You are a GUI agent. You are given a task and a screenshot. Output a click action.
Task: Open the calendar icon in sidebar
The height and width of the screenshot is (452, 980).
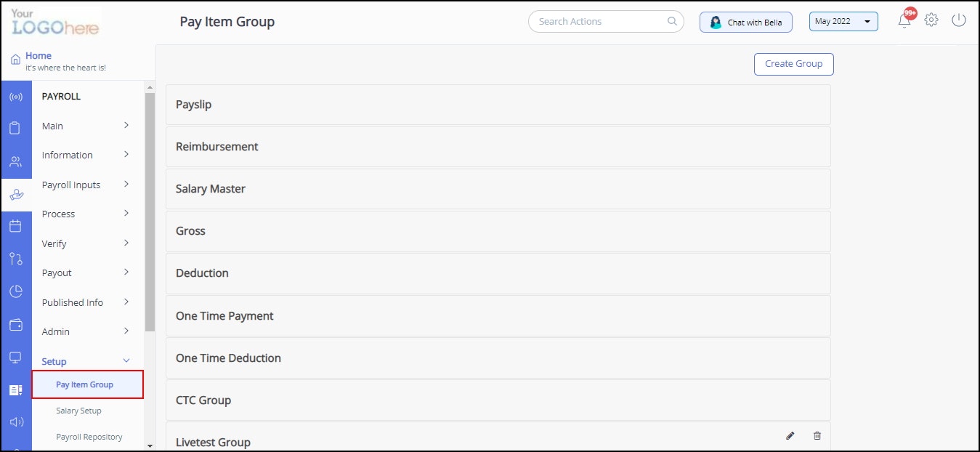pos(16,226)
